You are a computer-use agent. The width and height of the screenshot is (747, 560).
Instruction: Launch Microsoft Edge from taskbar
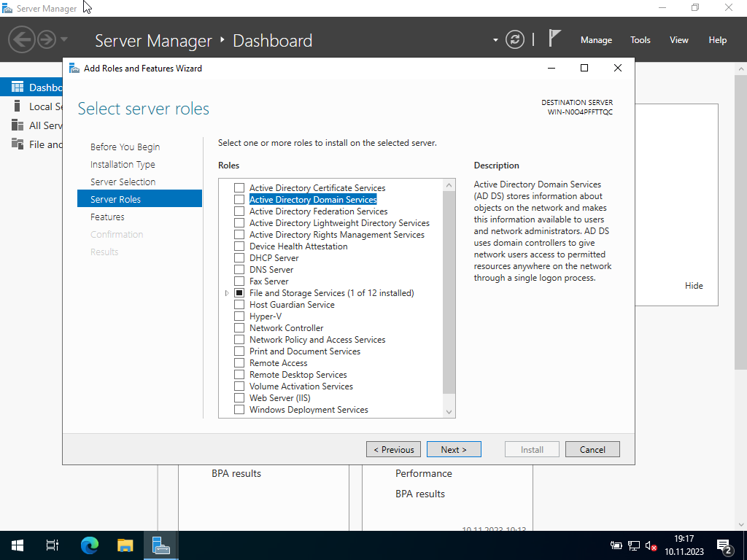coord(90,545)
